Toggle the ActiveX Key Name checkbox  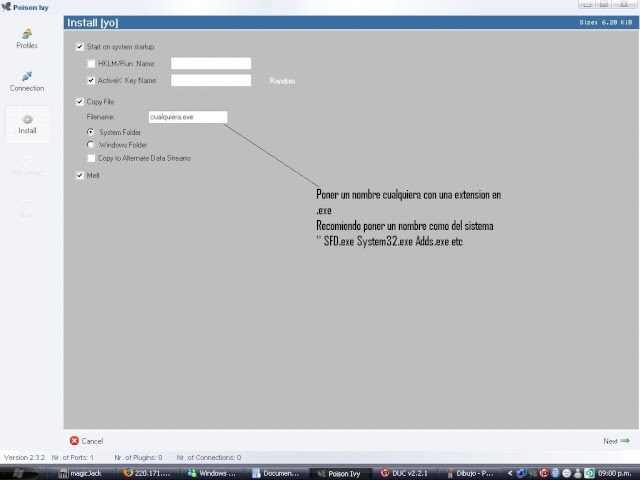91,80
